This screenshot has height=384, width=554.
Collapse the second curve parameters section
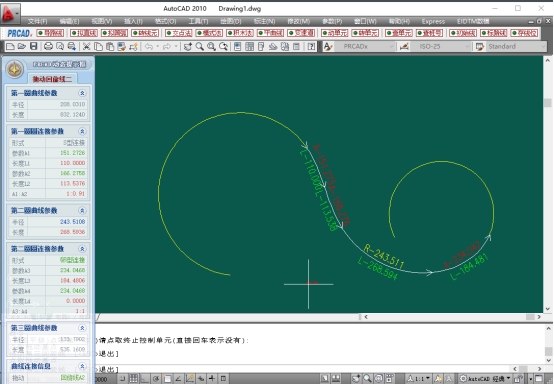click(82, 210)
